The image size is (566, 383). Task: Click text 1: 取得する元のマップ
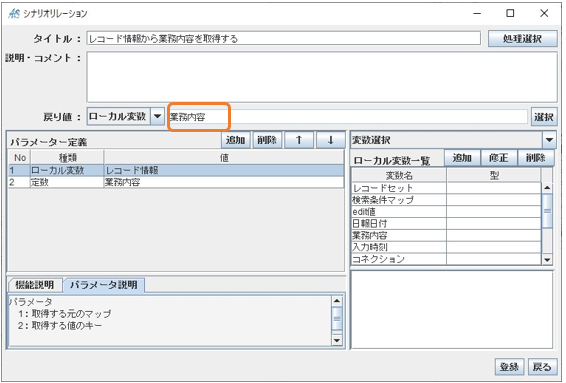tap(65, 313)
